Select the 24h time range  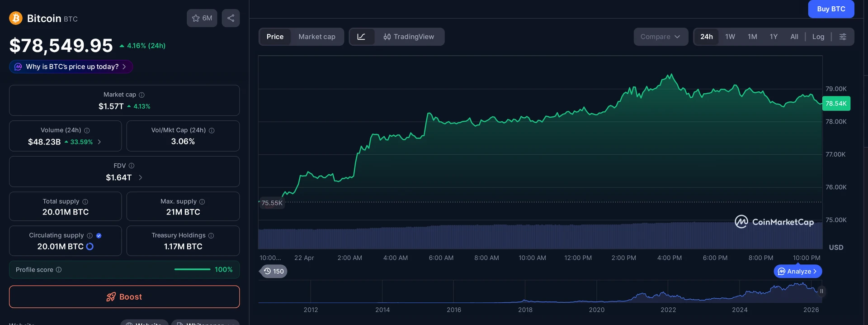pos(707,37)
